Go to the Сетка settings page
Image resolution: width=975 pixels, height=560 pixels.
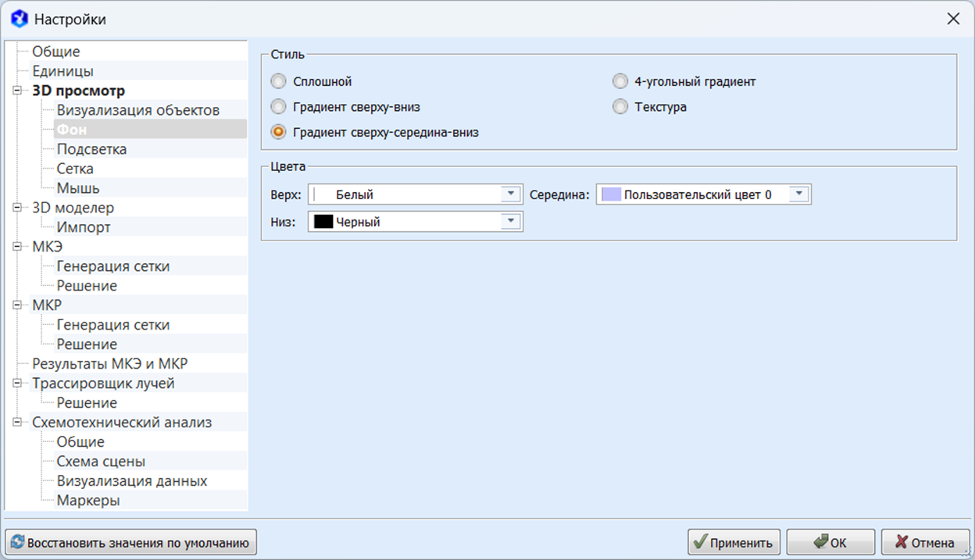(x=75, y=169)
